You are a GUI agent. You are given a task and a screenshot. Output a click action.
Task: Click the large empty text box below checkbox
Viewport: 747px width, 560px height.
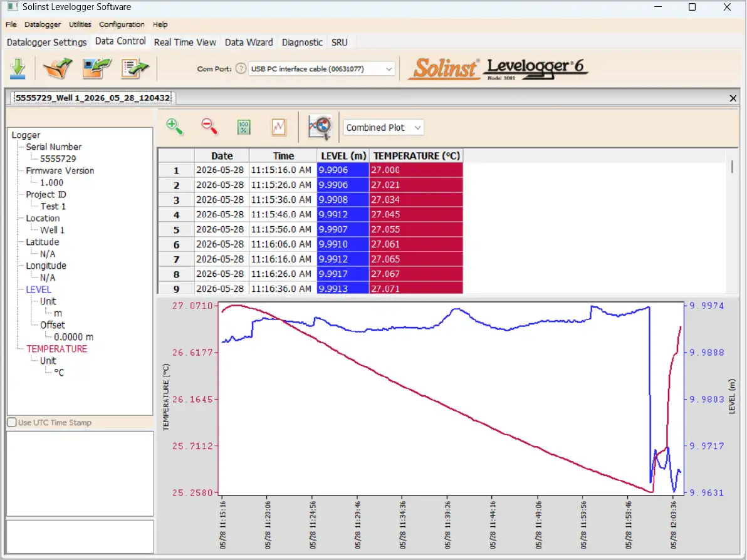coord(80,474)
